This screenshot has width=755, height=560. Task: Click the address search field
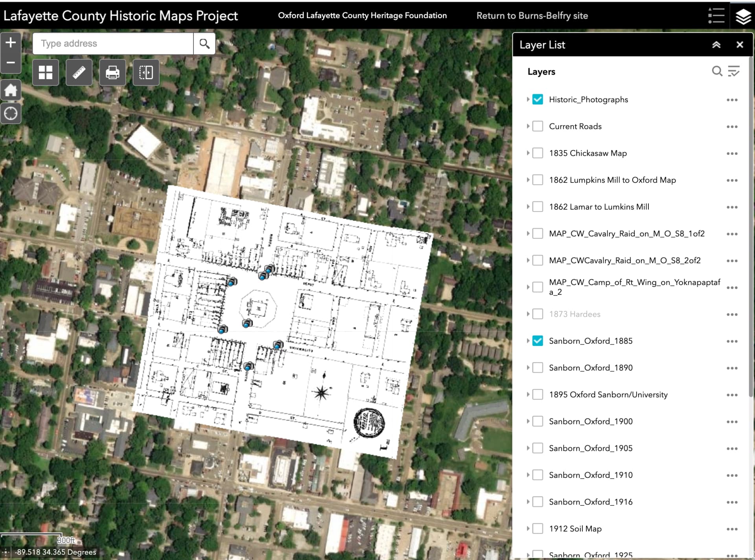pyautogui.click(x=113, y=43)
